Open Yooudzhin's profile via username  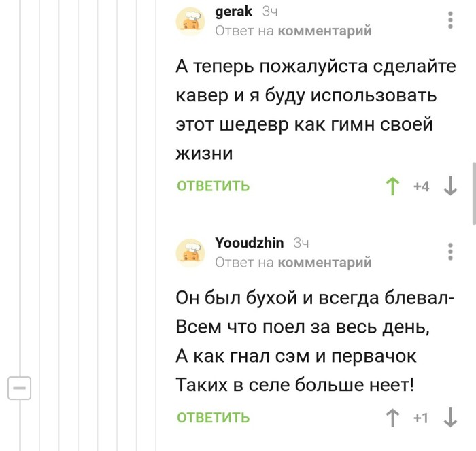[250, 243]
